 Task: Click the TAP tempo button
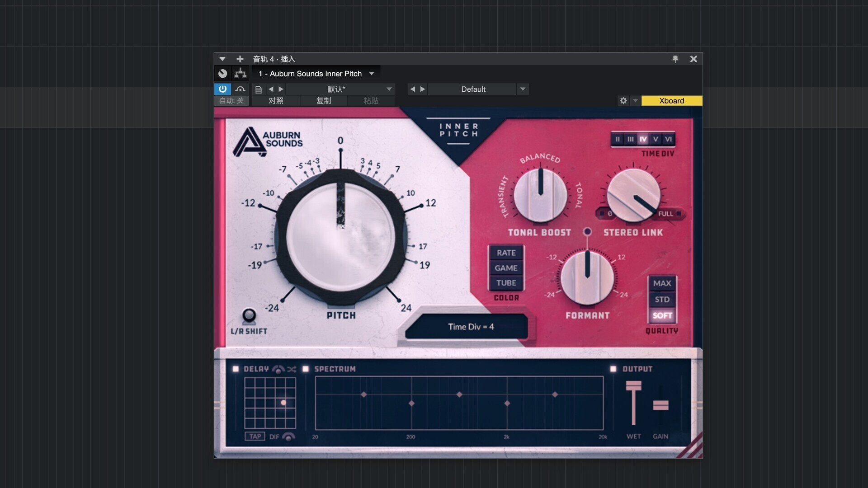(x=255, y=436)
